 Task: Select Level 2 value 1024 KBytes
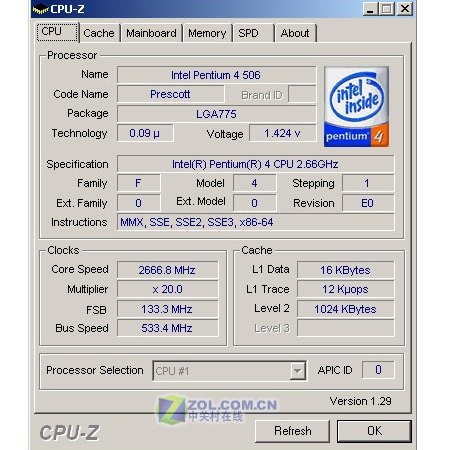point(345,309)
